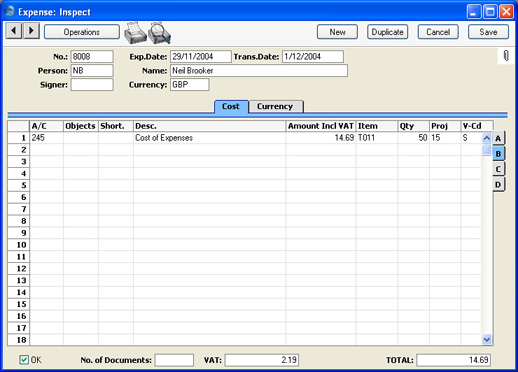Click the No. of Documents field
The image size is (518, 372).
[x=174, y=360]
